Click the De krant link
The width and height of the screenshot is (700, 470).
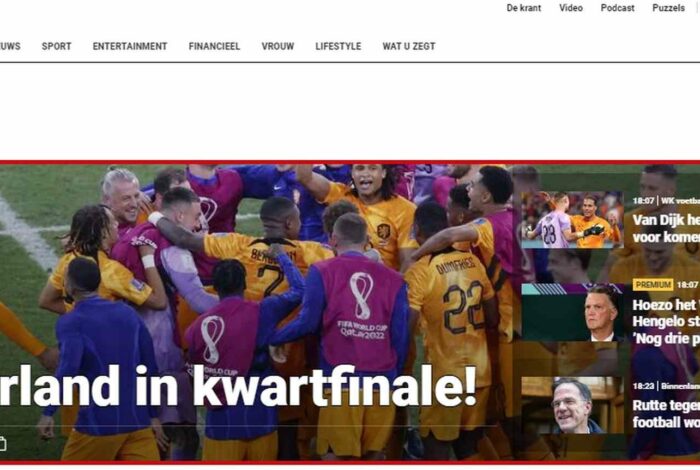point(524,8)
